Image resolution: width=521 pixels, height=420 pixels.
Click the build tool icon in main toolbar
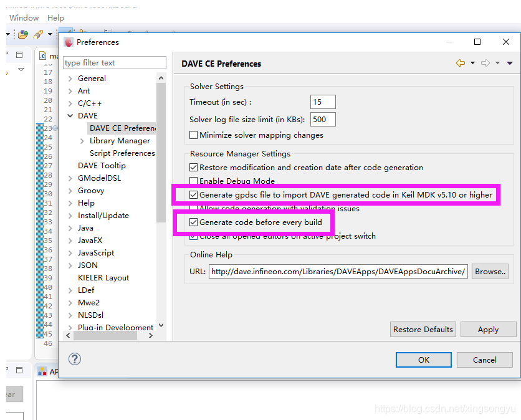38,34
